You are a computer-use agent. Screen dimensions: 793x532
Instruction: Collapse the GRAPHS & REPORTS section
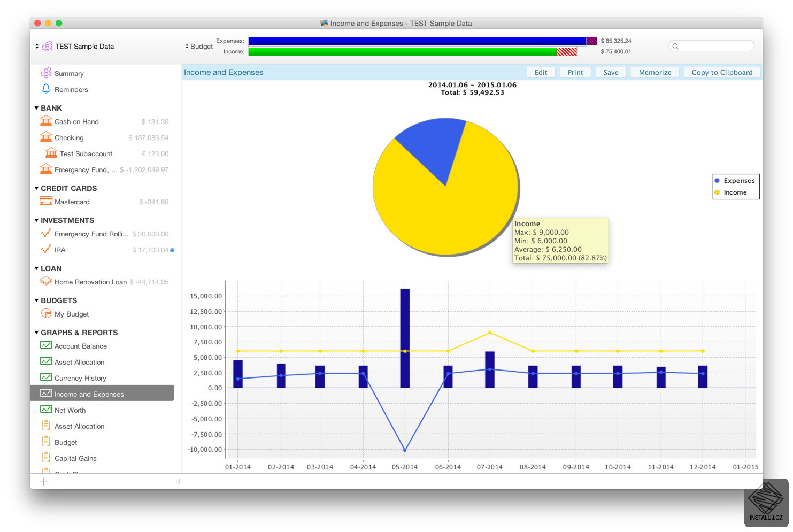[36, 333]
